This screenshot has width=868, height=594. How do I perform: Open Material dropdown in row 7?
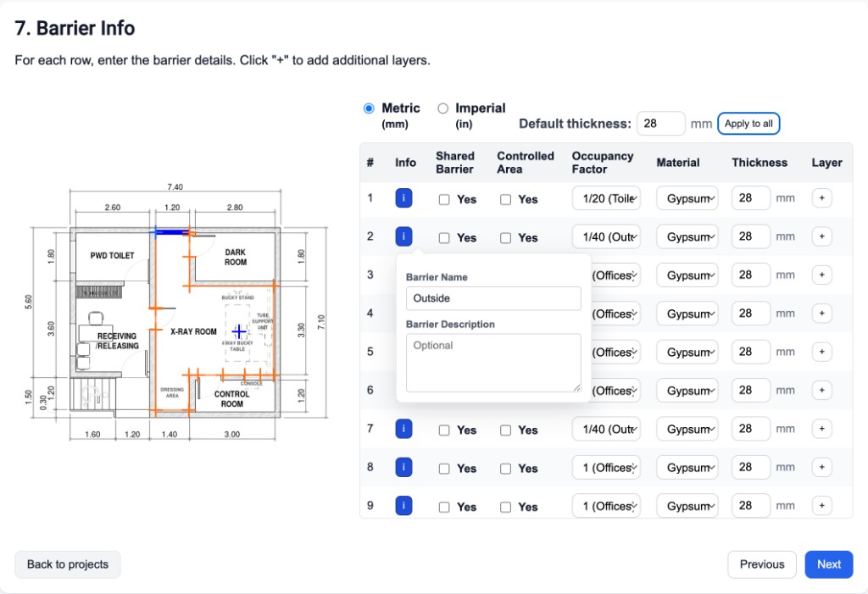tap(687, 429)
